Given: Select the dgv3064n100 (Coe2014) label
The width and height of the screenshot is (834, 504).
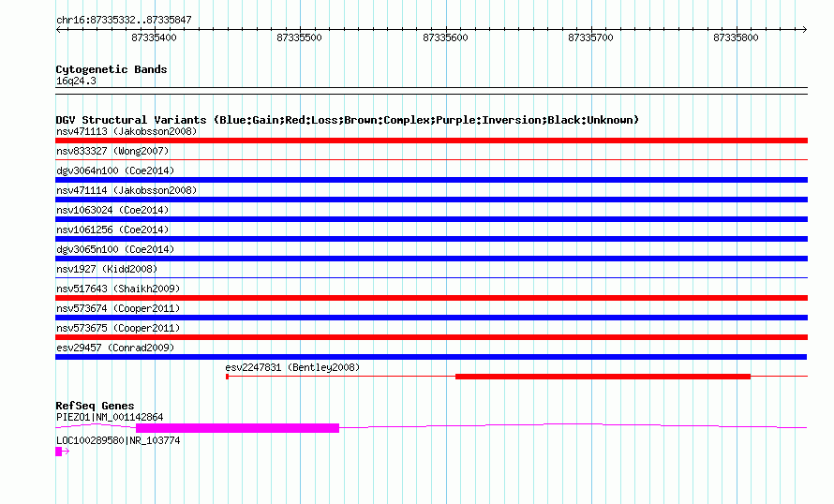Looking at the screenshot, I should pyautogui.click(x=115, y=170).
